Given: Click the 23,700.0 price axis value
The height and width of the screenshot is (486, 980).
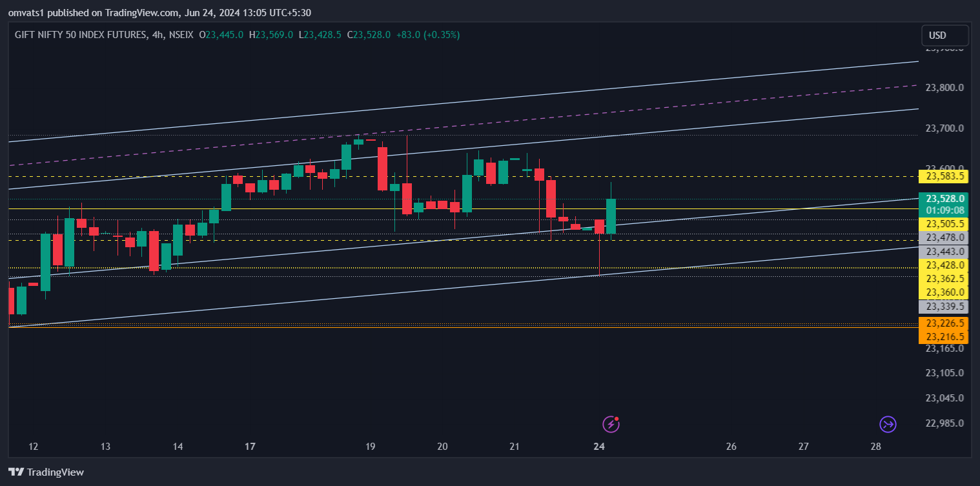Looking at the screenshot, I should (944, 128).
